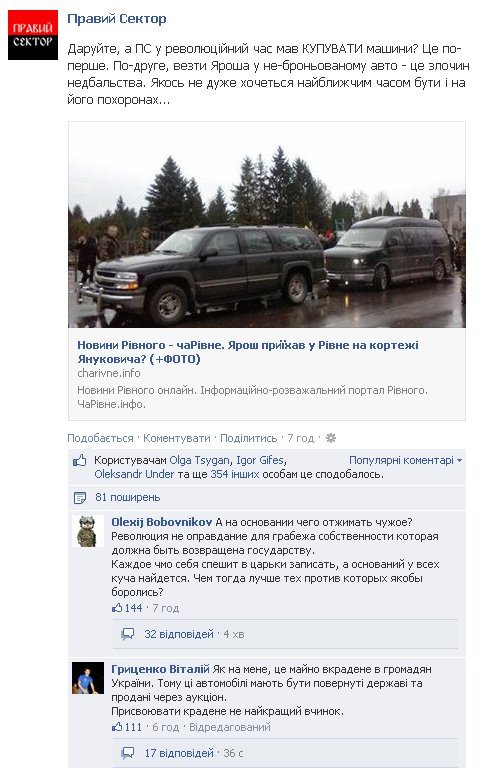Click Поділитись to share the post
Viewport: 498px width, 768px height.
coord(249,438)
